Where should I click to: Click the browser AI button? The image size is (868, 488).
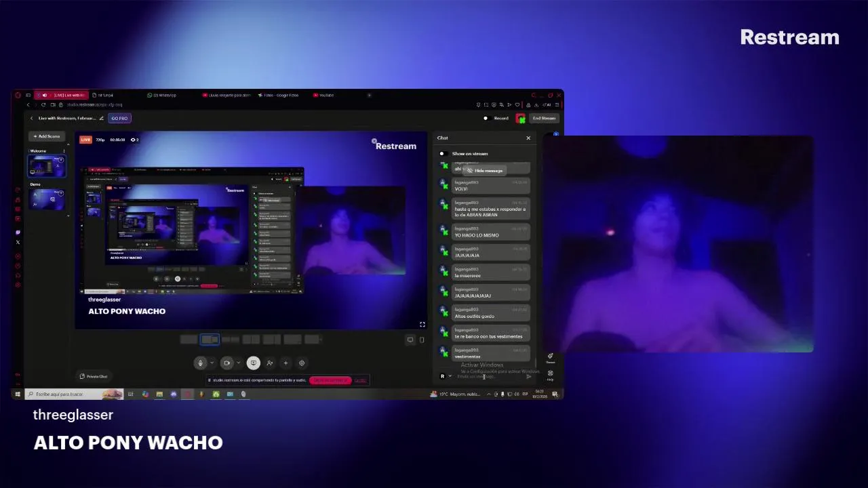(548, 104)
